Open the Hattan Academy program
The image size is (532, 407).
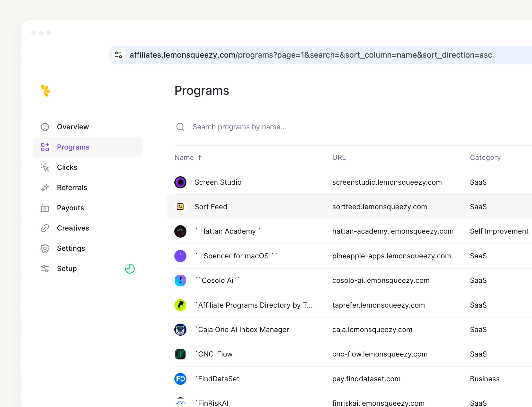[x=228, y=231]
